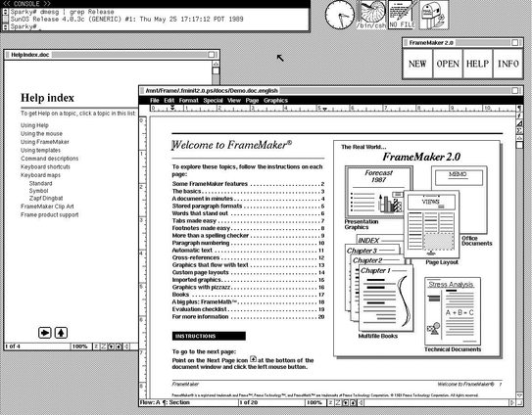Click large zoom-in Z in HelpIndex status bar

point(104,346)
